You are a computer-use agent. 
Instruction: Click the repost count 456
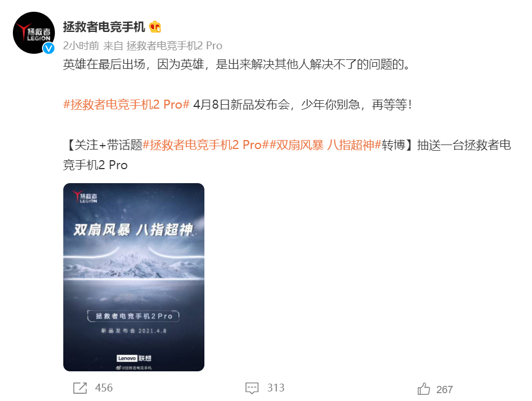pyautogui.click(x=104, y=388)
